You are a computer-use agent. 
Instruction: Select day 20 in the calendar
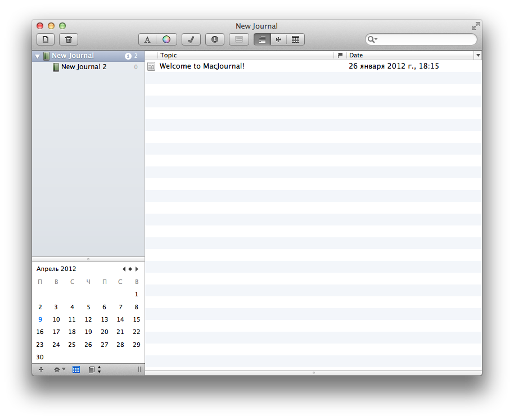(x=104, y=332)
